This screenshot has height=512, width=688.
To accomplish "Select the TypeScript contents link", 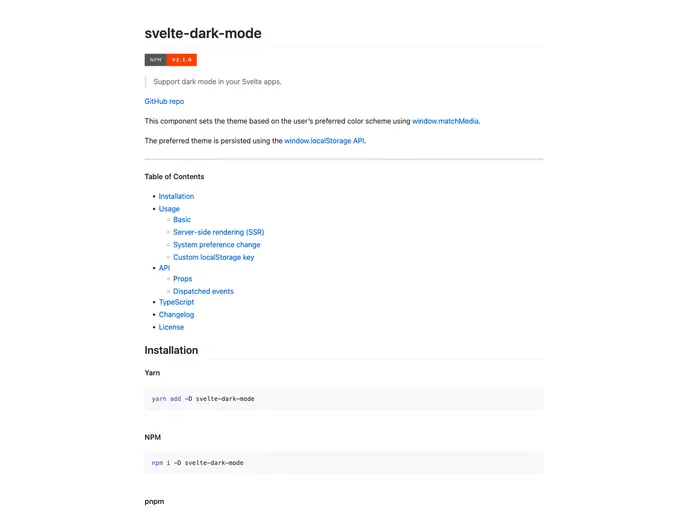I will (176, 302).
